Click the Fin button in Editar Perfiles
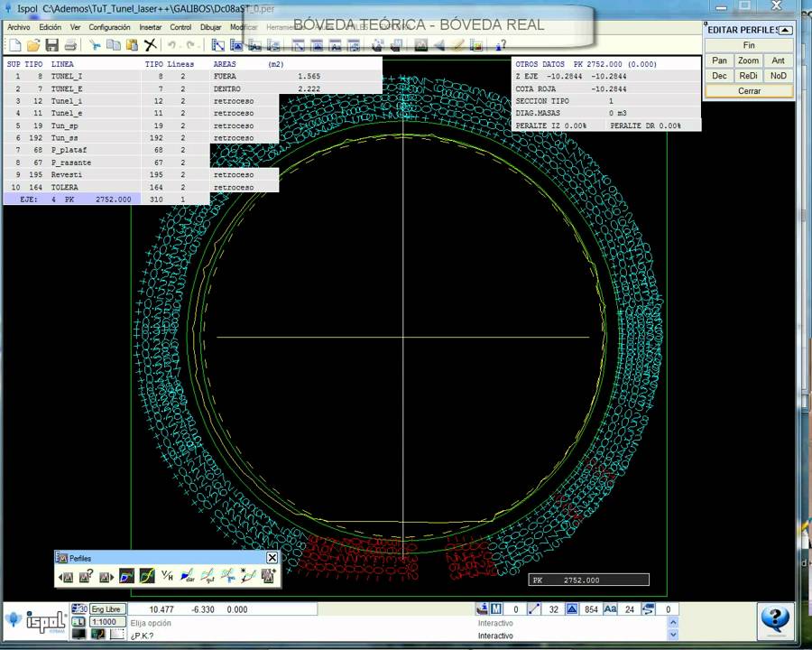 click(x=749, y=45)
